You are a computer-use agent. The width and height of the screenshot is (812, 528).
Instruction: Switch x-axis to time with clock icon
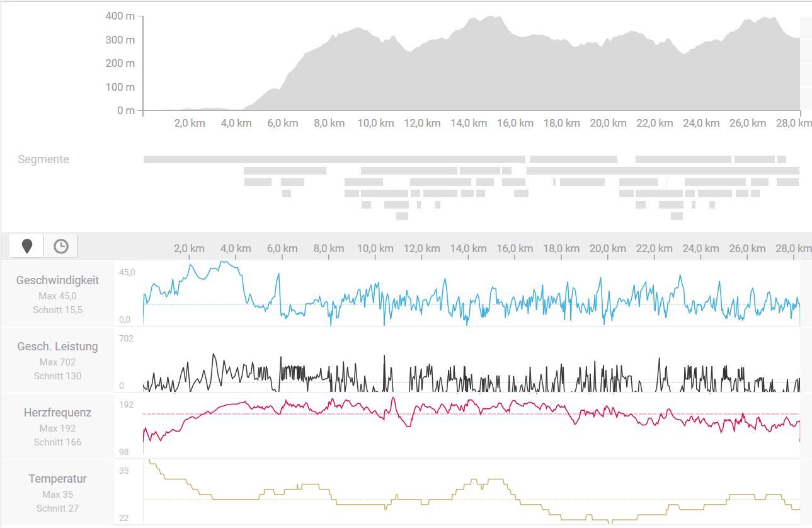pos(61,246)
